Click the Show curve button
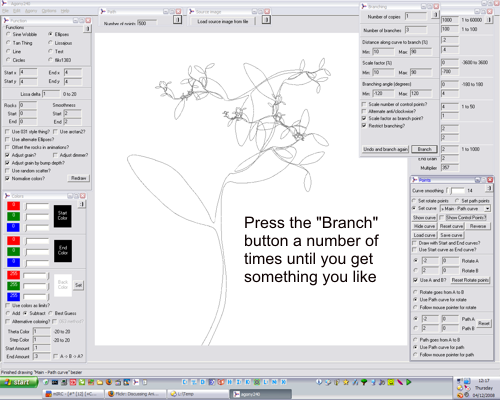 (424, 218)
